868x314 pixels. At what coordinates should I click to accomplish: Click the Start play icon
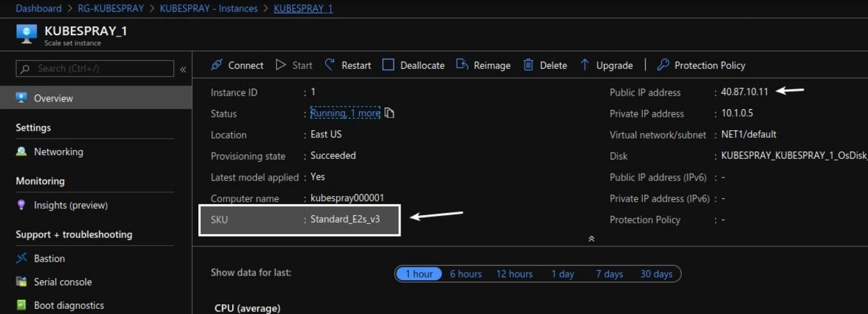pos(281,65)
